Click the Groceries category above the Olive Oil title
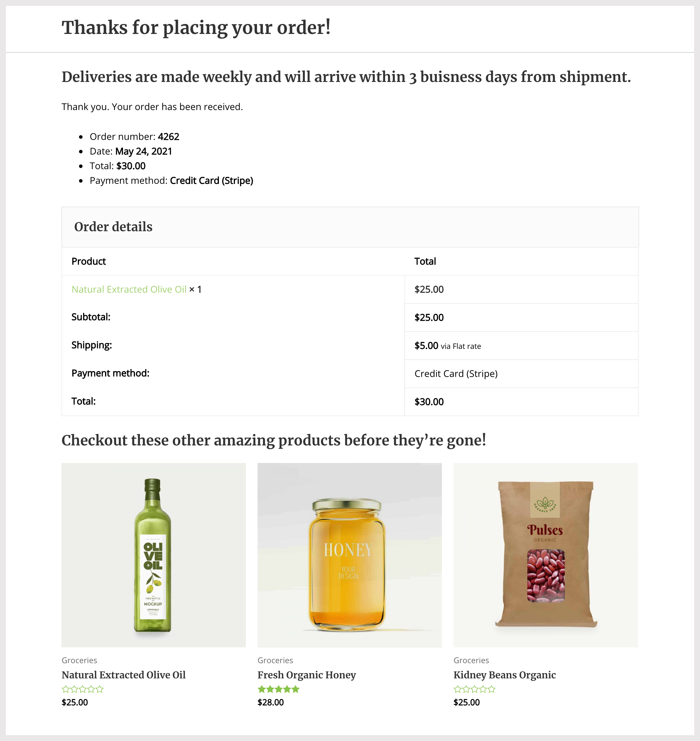Viewport: 700px width, 741px height. (79, 661)
